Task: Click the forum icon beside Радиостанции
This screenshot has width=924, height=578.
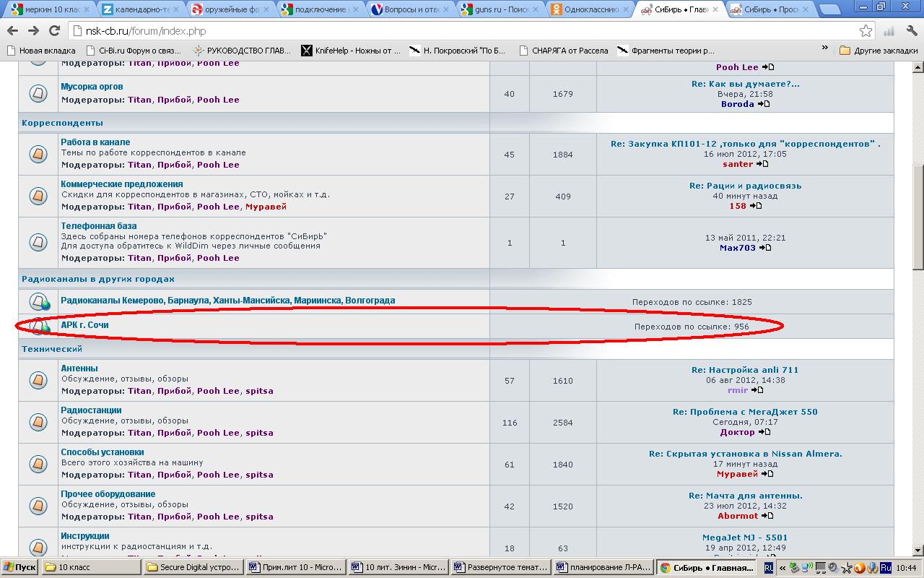Action: (38, 422)
